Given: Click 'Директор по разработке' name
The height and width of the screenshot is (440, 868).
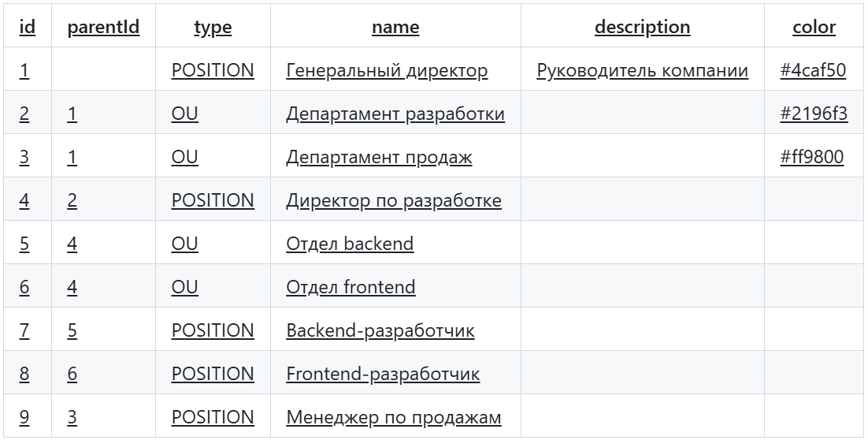Looking at the screenshot, I should (394, 201).
